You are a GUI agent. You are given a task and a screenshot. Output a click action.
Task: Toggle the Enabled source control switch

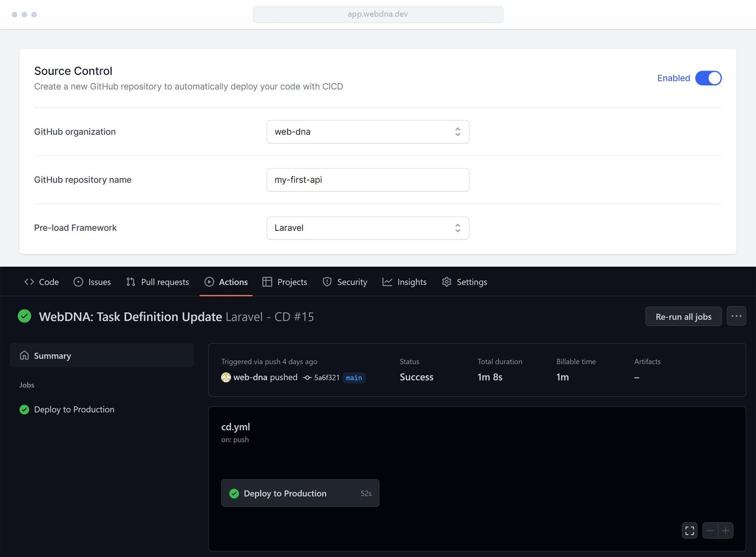click(708, 78)
